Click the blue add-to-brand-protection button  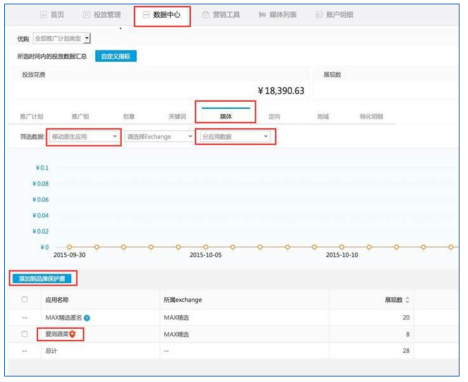42,278
